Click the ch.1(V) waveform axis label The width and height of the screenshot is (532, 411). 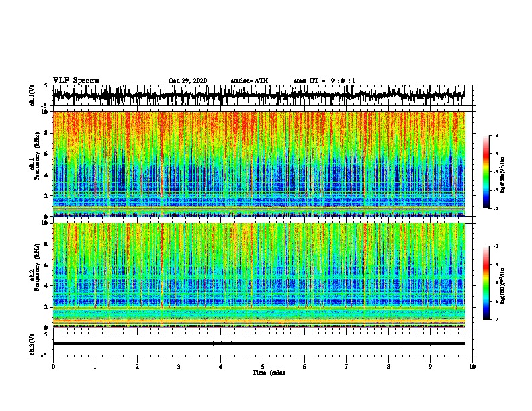pyautogui.click(x=32, y=95)
